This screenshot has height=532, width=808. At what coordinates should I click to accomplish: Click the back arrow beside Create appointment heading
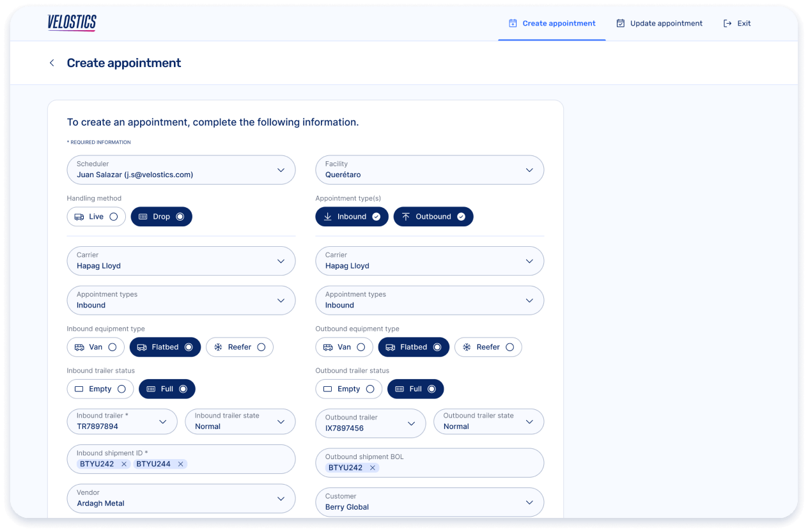pyautogui.click(x=51, y=63)
